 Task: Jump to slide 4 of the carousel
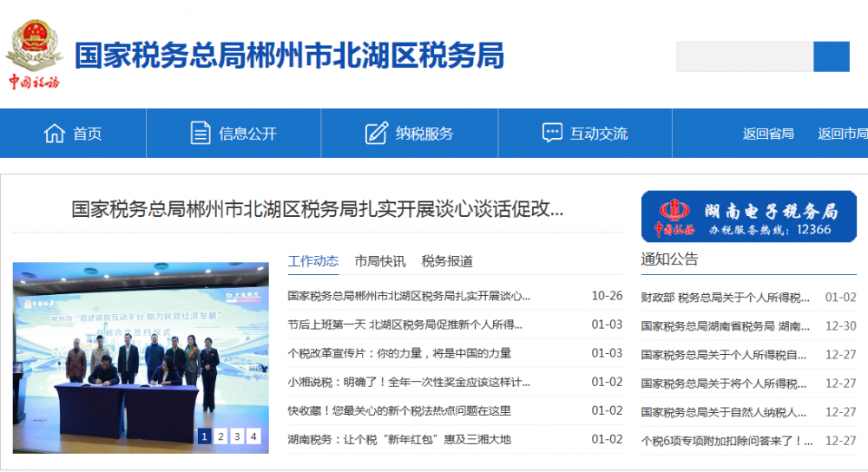pos(253,436)
